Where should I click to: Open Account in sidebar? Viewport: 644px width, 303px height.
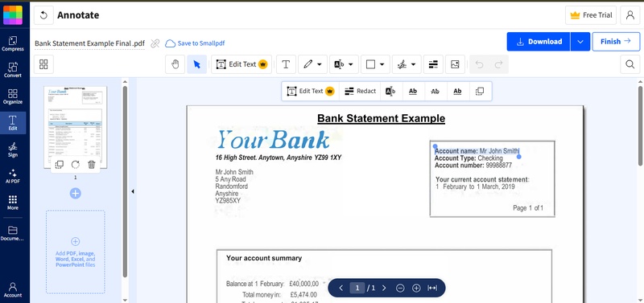click(x=13, y=289)
